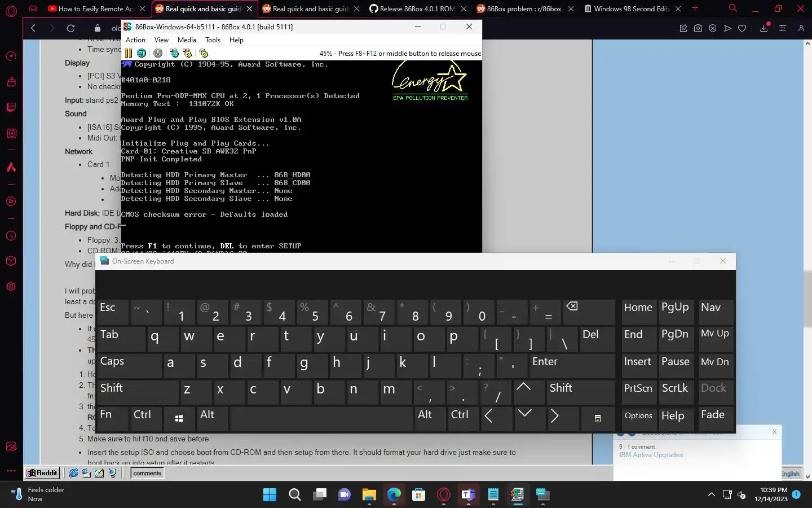The height and width of the screenshot is (508, 812).
Task: Open the Opera sidebar settings gear
Action: [x=11, y=287]
